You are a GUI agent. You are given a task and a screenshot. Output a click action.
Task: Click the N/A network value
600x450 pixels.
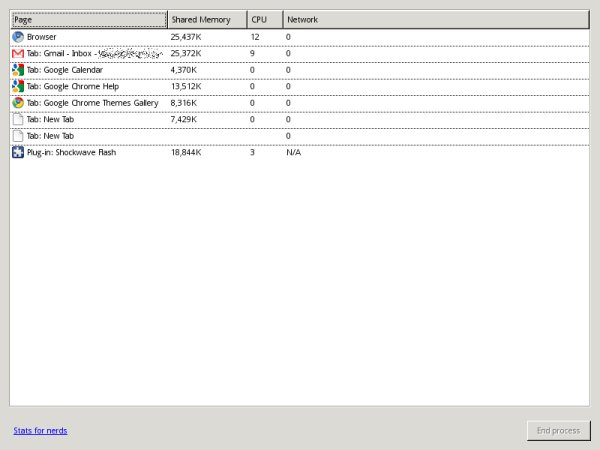click(293, 152)
